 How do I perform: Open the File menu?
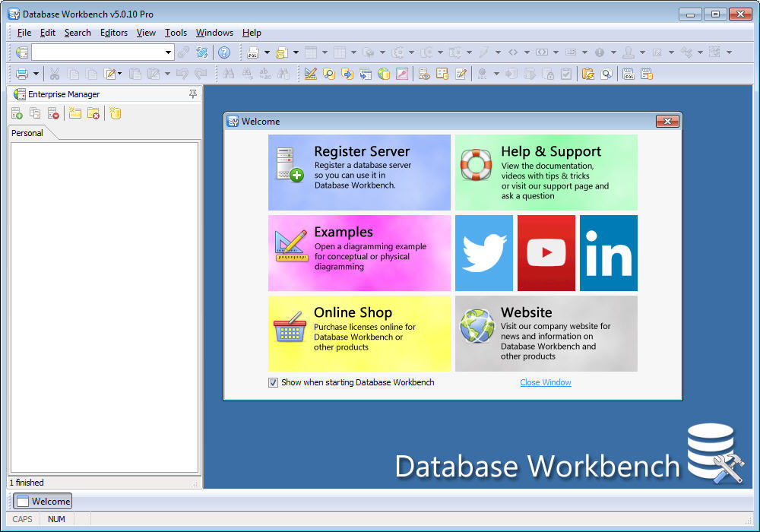(24, 33)
